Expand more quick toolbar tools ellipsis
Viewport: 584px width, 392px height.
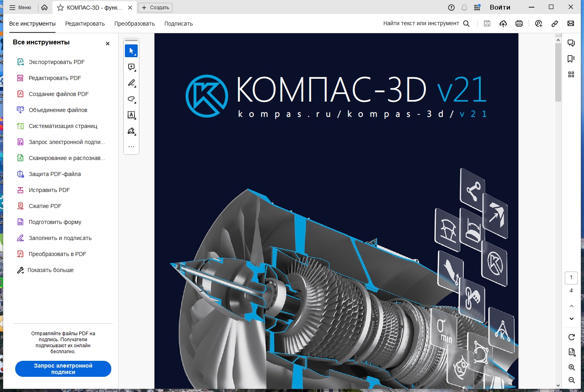pyautogui.click(x=131, y=146)
